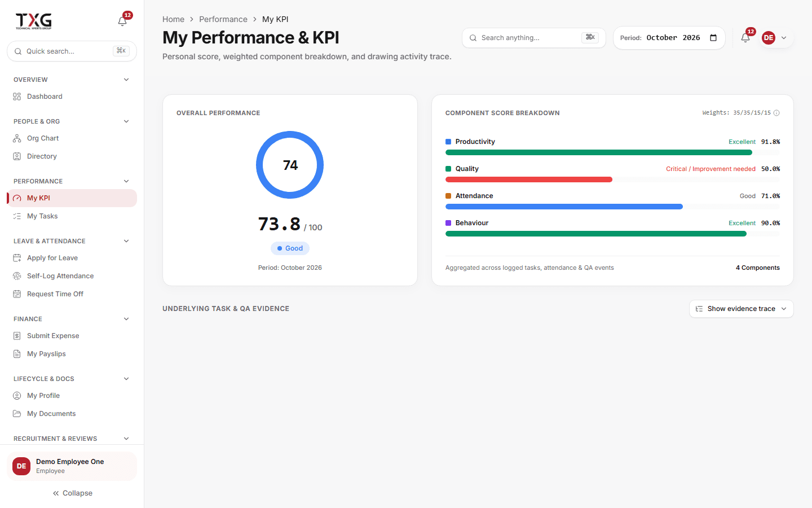Open the Show evidence trace dropdown

[741, 309]
